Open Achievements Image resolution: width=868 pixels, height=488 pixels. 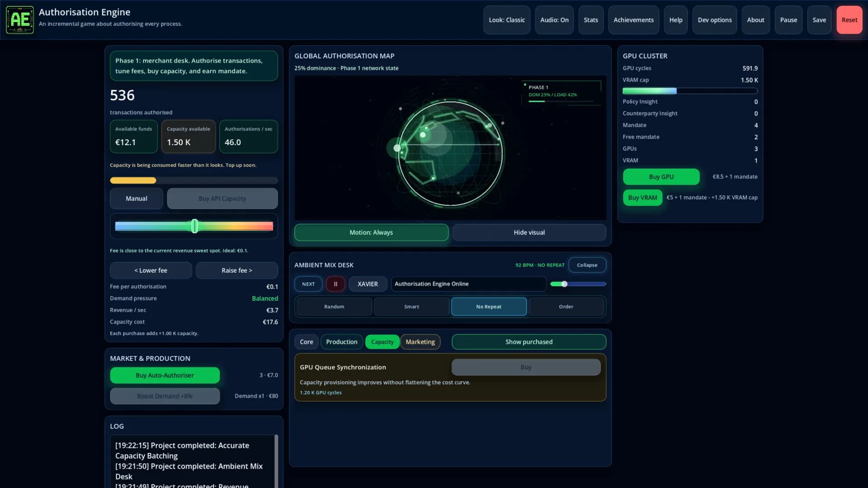click(x=633, y=20)
